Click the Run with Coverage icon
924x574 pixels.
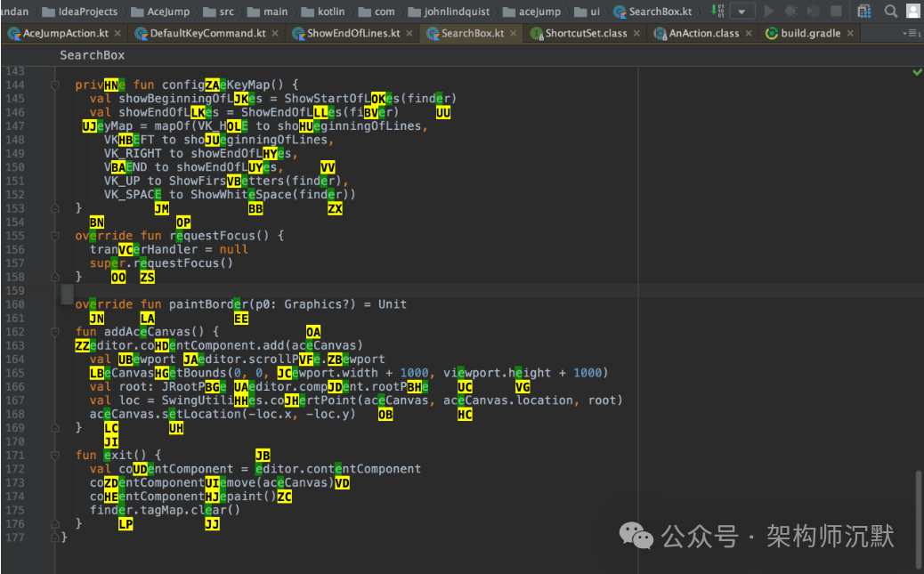click(813, 12)
